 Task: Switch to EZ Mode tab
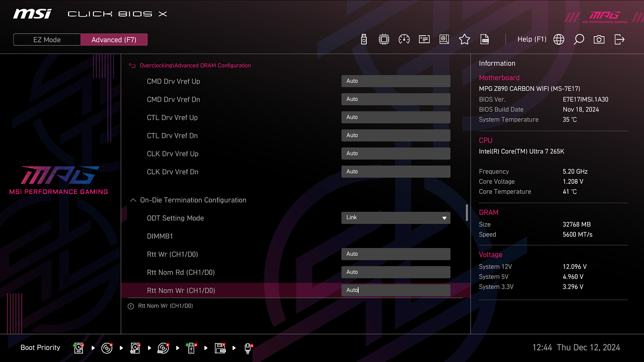point(47,40)
